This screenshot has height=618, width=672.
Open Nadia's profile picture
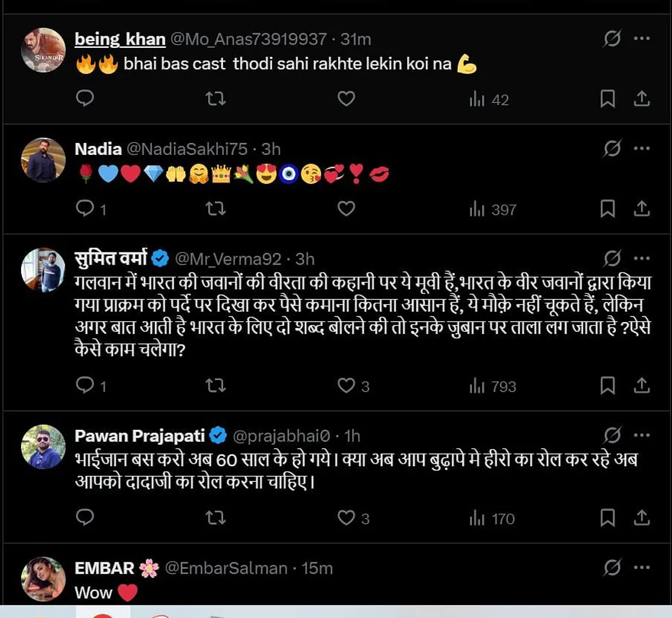pos(44,160)
